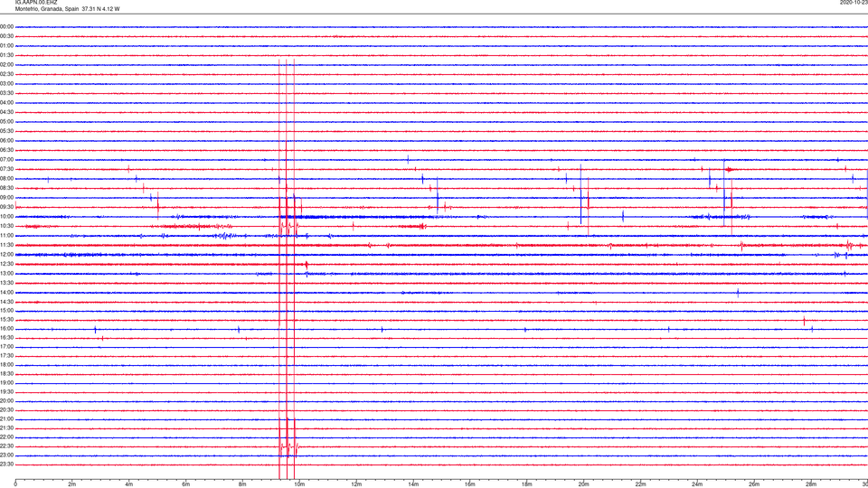
Task: Click the 11:30 row label
Action: click(6, 245)
